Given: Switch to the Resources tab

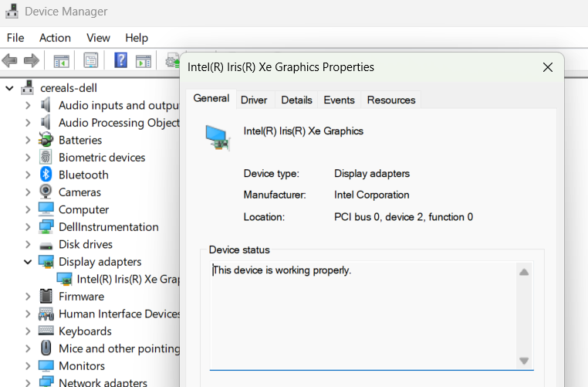Looking at the screenshot, I should pyautogui.click(x=391, y=100).
